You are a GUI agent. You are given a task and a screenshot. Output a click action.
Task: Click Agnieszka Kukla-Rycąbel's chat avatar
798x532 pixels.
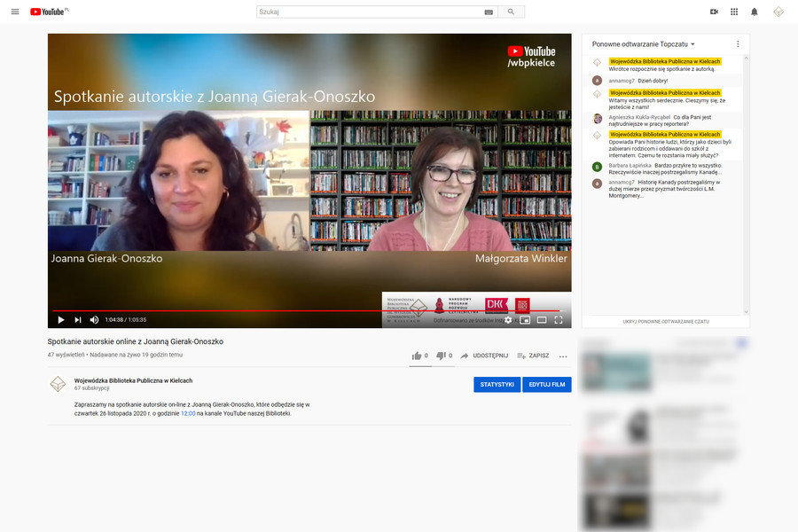coord(597,119)
